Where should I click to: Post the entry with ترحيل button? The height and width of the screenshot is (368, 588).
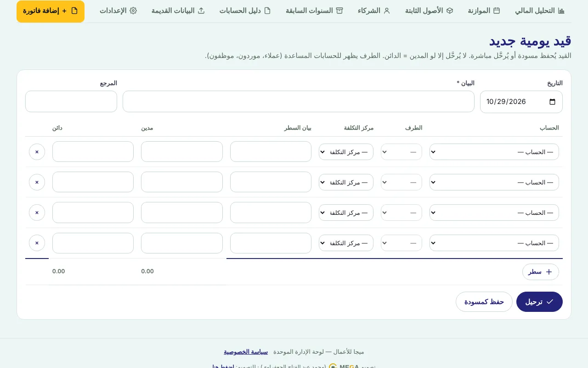pyautogui.click(x=539, y=302)
